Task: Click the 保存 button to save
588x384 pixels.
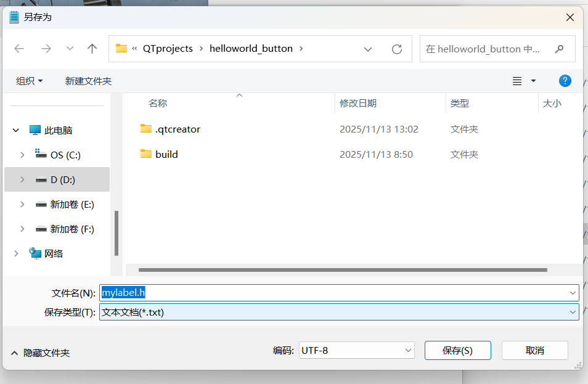Action: (x=457, y=349)
